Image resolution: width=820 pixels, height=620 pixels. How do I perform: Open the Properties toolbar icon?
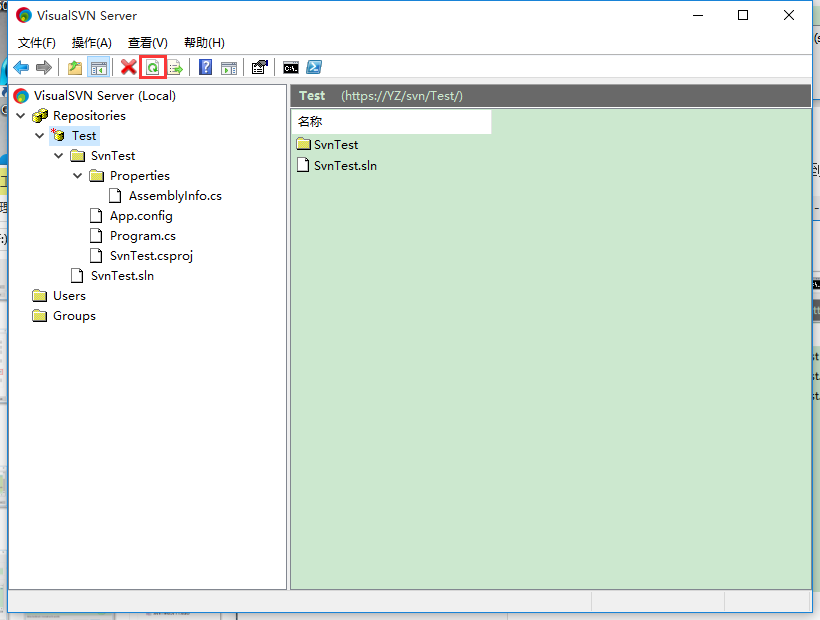click(x=259, y=67)
